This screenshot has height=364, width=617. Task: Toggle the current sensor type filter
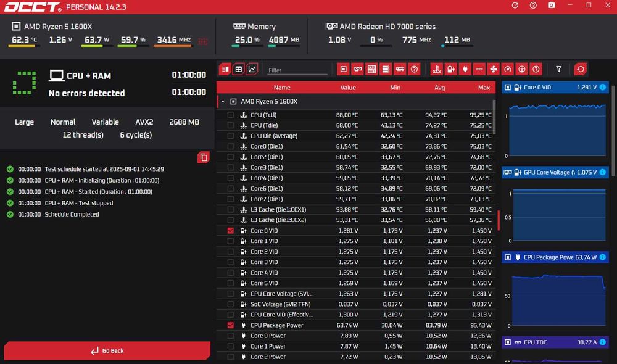(479, 69)
